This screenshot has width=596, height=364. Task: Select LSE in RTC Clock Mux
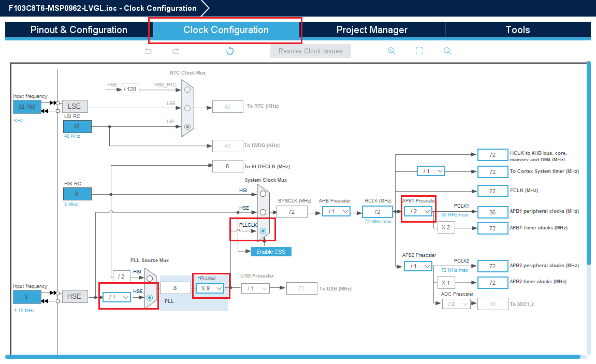pyautogui.click(x=187, y=108)
